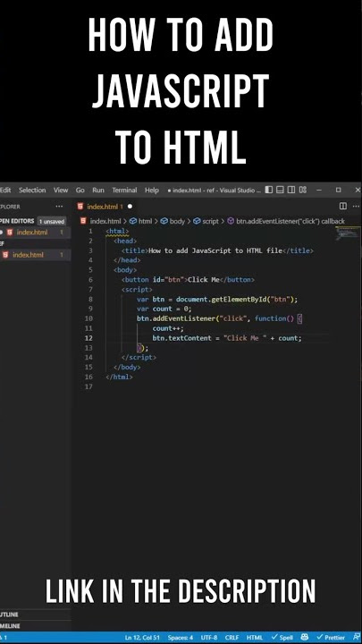362x644 pixels.
Task: Click the <html> tag on line 1
Action: tap(117, 232)
